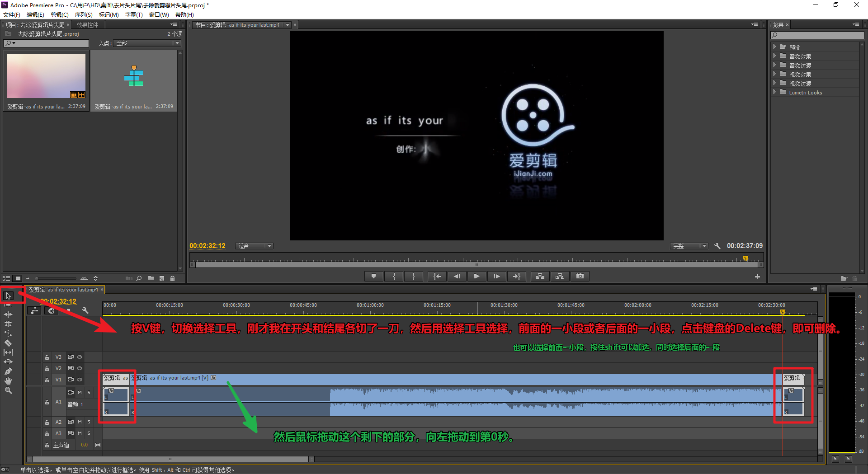868x474 pixels.
Task: Go to In point
Action: [x=437, y=276]
